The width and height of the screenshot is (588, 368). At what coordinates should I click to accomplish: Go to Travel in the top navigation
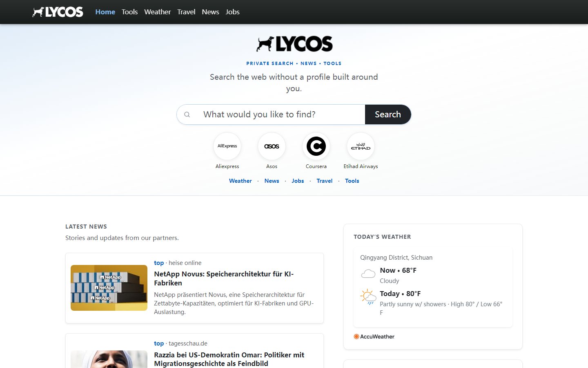tap(186, 12)
